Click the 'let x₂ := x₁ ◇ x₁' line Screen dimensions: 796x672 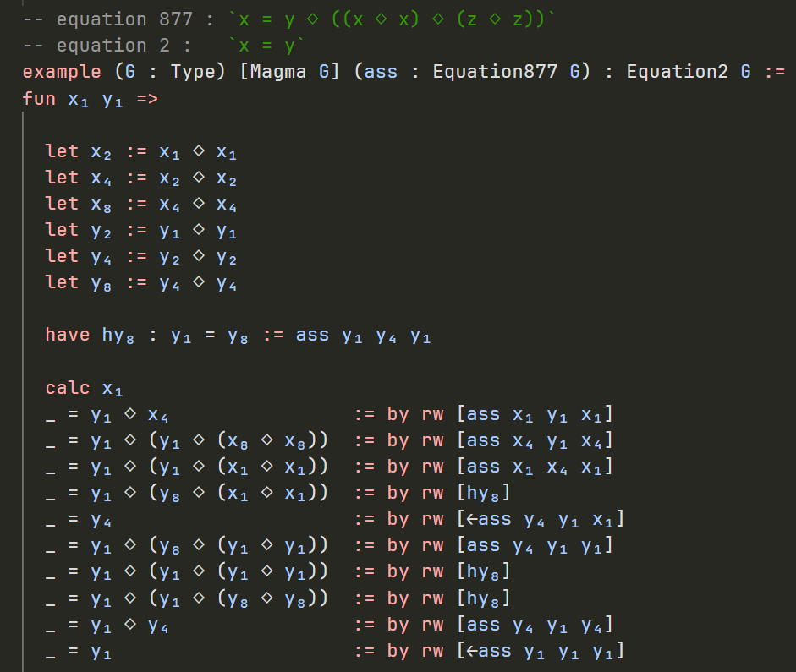click(x=141, y=151)
